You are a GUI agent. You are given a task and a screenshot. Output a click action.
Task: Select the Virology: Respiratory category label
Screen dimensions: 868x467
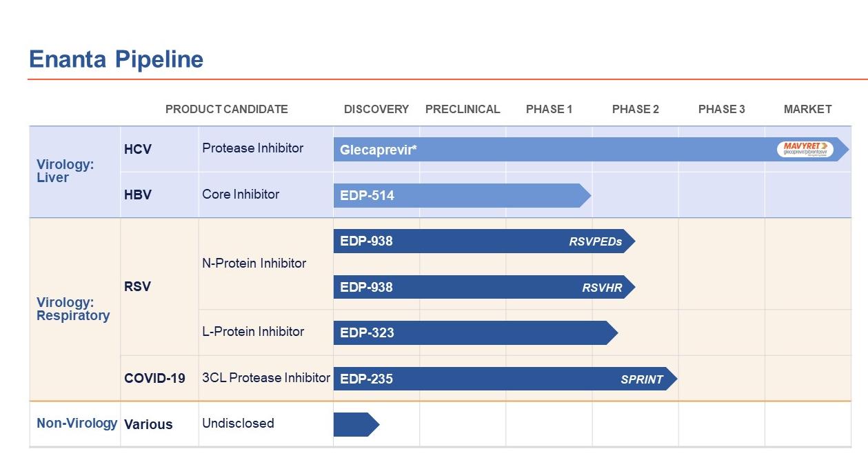click(73, 309)
